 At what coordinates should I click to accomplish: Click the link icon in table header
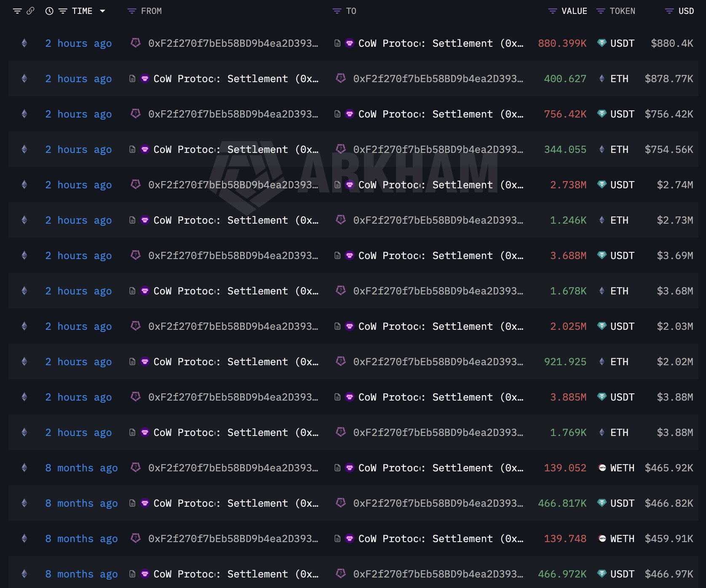point(30,11)
